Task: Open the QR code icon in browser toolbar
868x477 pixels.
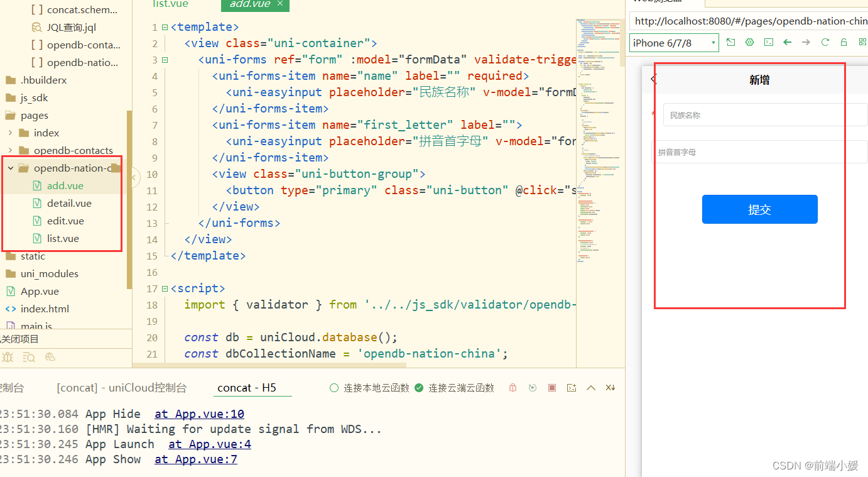Action: pos(862,42)
